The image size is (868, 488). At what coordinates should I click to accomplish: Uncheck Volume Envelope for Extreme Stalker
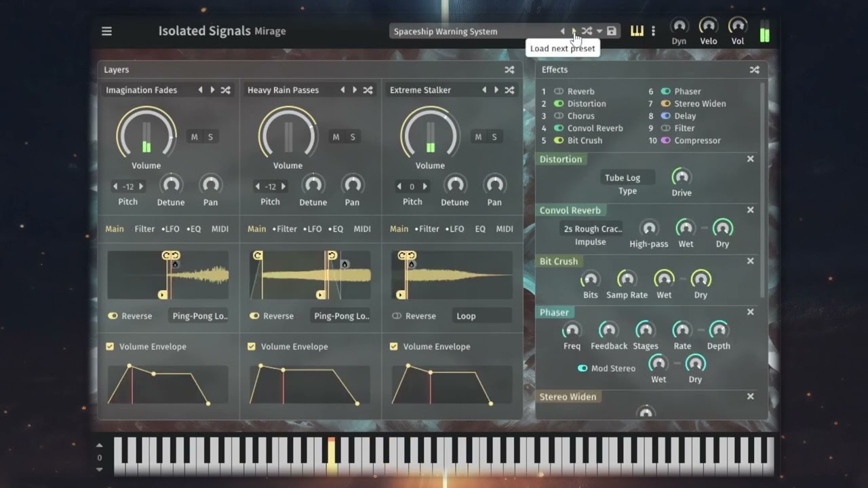click(x=394, y=346)
